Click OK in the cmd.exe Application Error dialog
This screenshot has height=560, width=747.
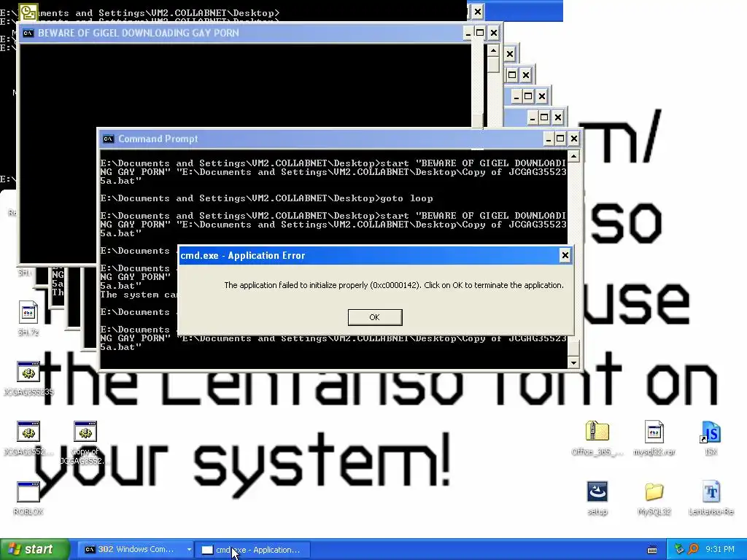tap(375, 317)
